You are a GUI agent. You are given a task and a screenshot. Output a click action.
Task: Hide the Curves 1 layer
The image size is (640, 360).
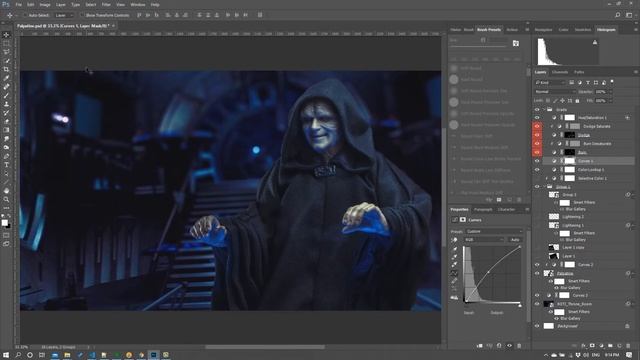(x=537, y=161)
